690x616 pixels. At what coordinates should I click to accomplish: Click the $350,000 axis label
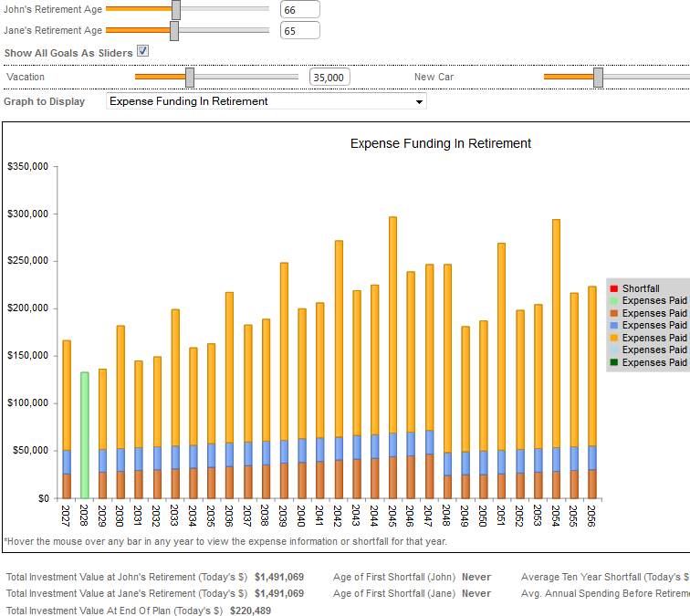(27, 166)
